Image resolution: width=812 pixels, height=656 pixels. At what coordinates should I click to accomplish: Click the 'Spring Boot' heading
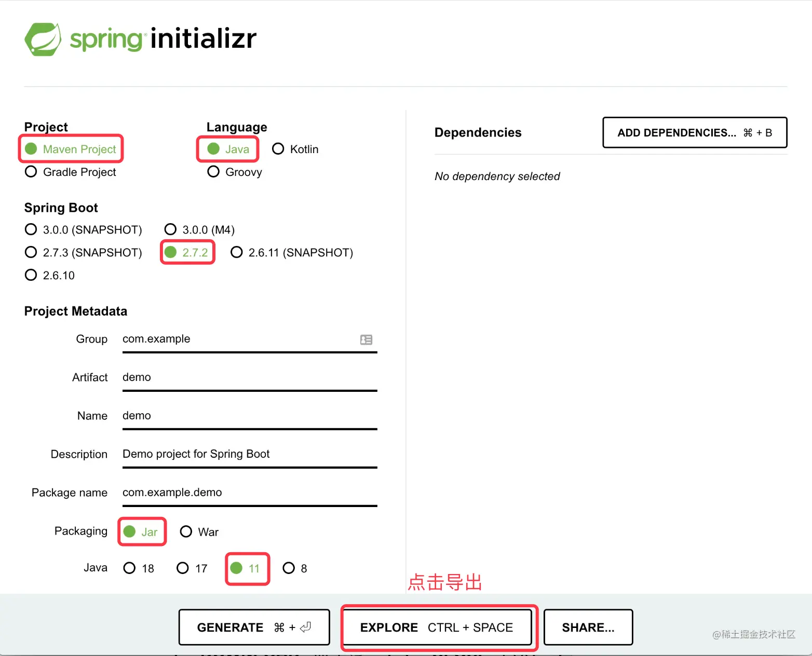(x=61, y=208)
